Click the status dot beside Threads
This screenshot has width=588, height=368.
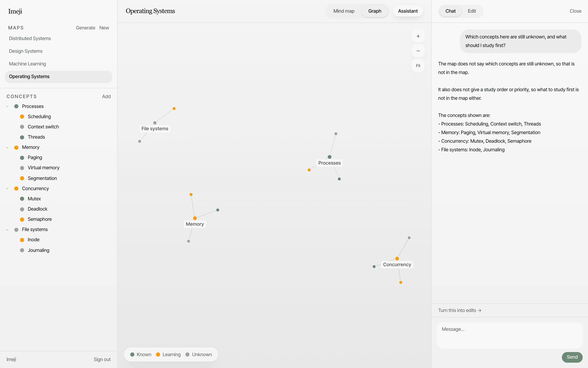click(x=22, y=137)
